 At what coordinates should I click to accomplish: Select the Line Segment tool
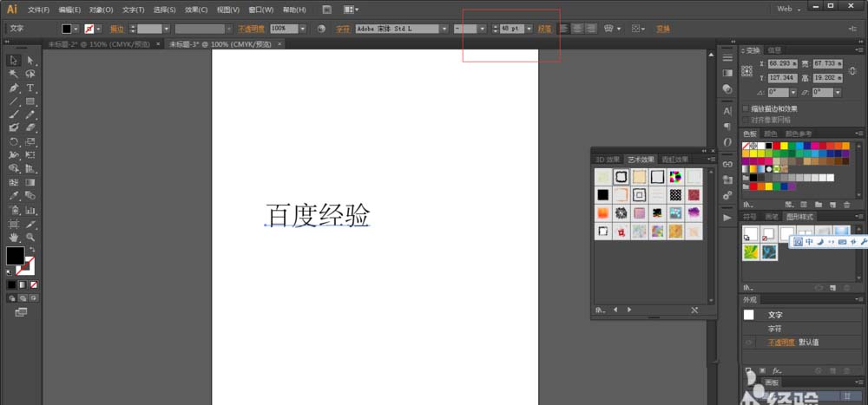click(x=14, y=101)
